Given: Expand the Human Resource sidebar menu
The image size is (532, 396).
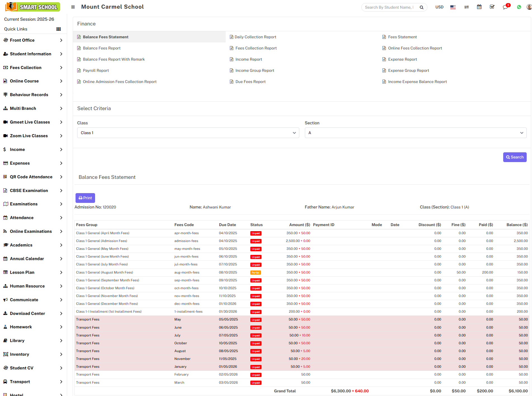Looking at the screenshot, I should (x=33, y=286).
